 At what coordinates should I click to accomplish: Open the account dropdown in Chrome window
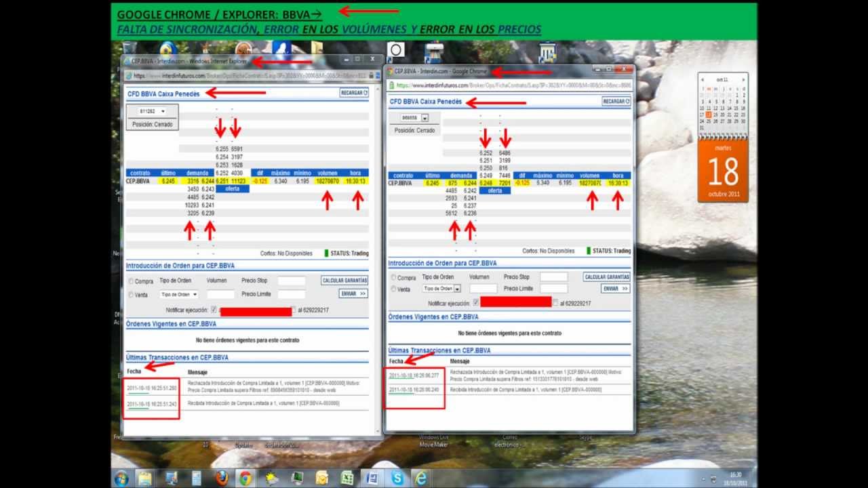click(x=414, y=118)
